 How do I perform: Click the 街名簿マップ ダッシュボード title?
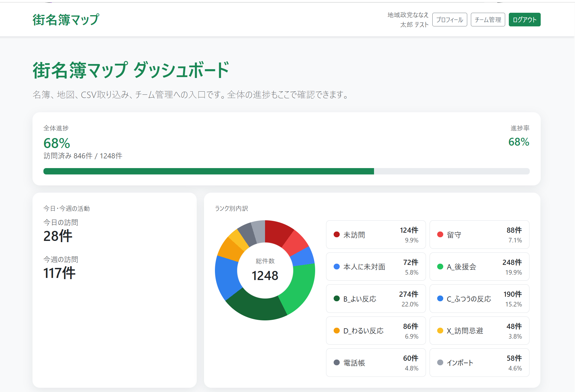tap(131, 70)
